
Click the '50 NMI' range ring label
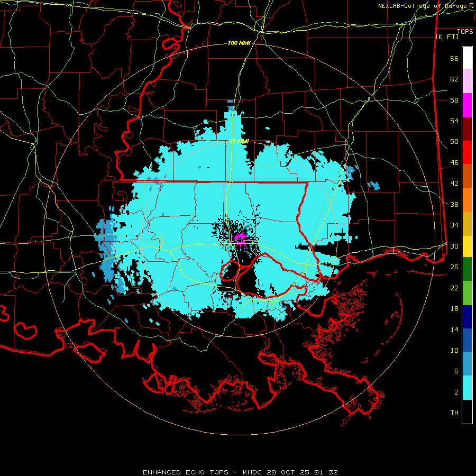(x=239, y=141)
